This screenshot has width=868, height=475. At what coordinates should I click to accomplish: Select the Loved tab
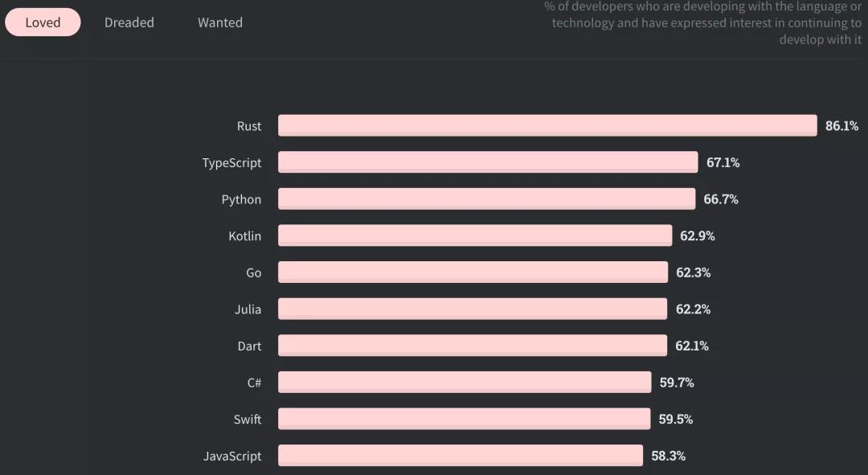coord(43,23)
